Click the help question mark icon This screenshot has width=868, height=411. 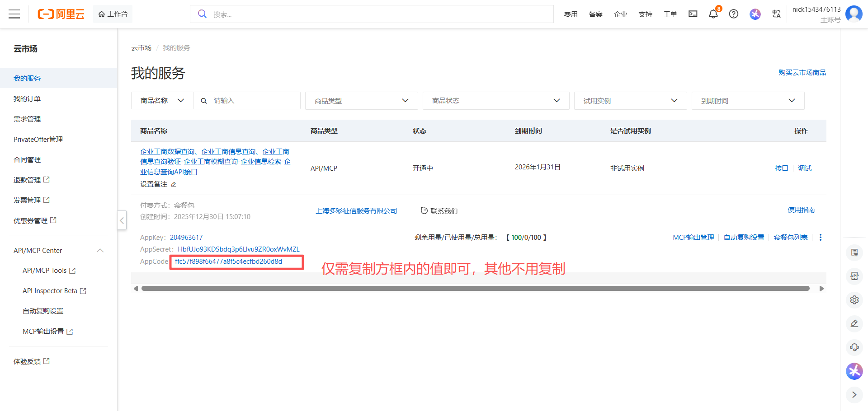tap(733, 14)
